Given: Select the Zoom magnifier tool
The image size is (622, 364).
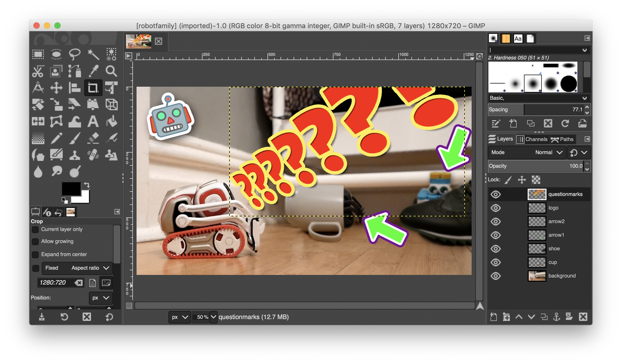Looking at the screenshot, I should tap(111, 71).
